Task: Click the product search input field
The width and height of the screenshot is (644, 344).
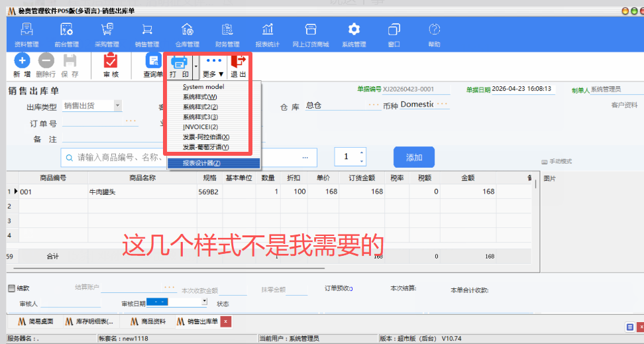Action: coord(186,157)
